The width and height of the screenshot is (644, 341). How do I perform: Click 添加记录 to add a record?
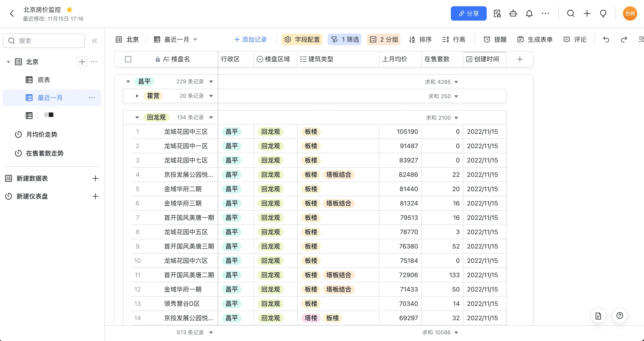pyautogui.click(x=251, y=39)
